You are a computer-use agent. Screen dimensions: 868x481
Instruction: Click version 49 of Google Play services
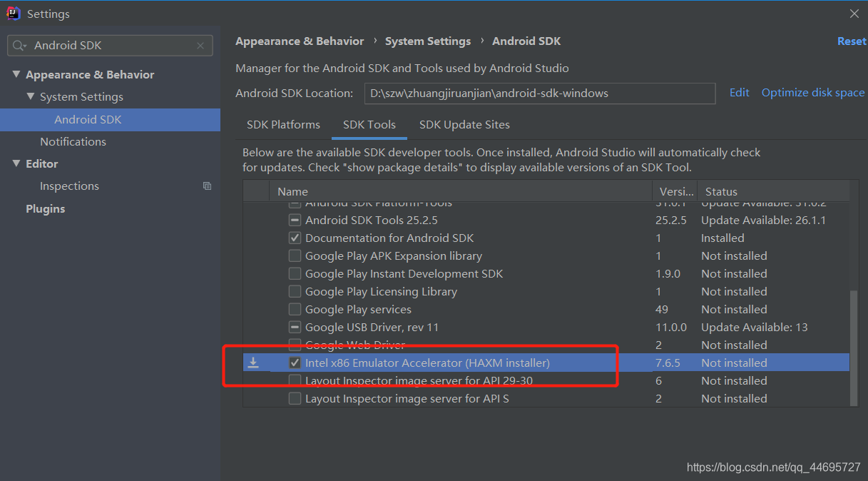tap(662, 310)
